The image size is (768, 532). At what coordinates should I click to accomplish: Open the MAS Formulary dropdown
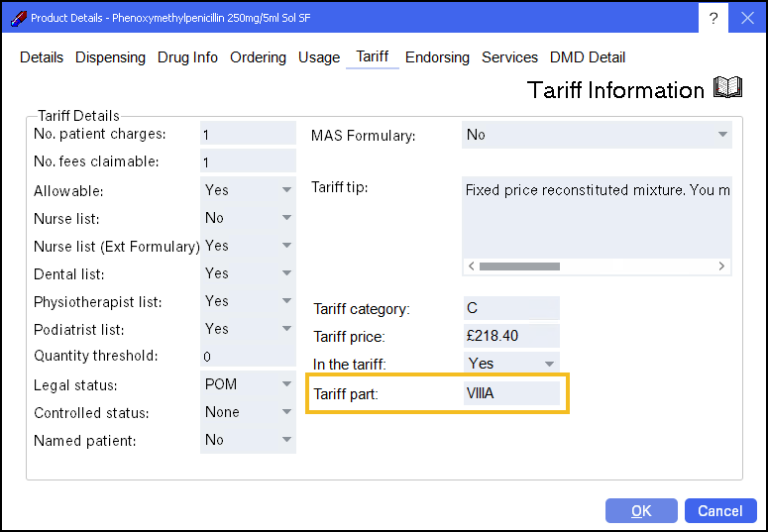[597, 135]
